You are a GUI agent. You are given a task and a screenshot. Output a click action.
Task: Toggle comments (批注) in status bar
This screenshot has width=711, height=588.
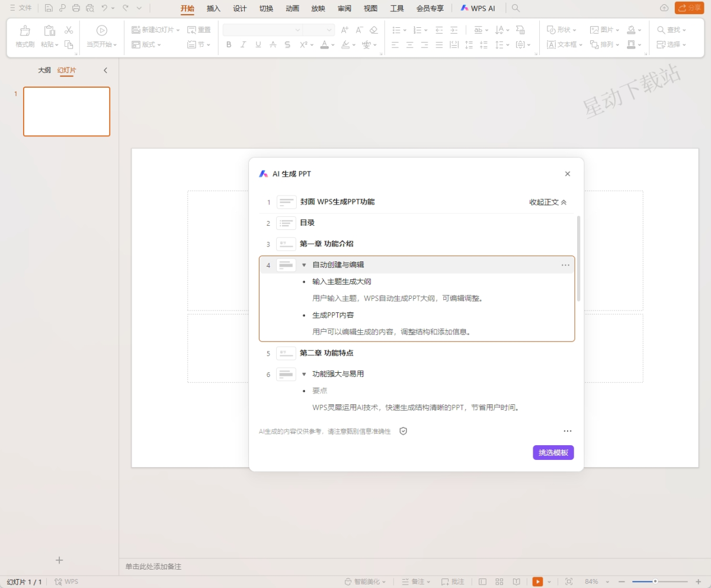click(453, 581)
